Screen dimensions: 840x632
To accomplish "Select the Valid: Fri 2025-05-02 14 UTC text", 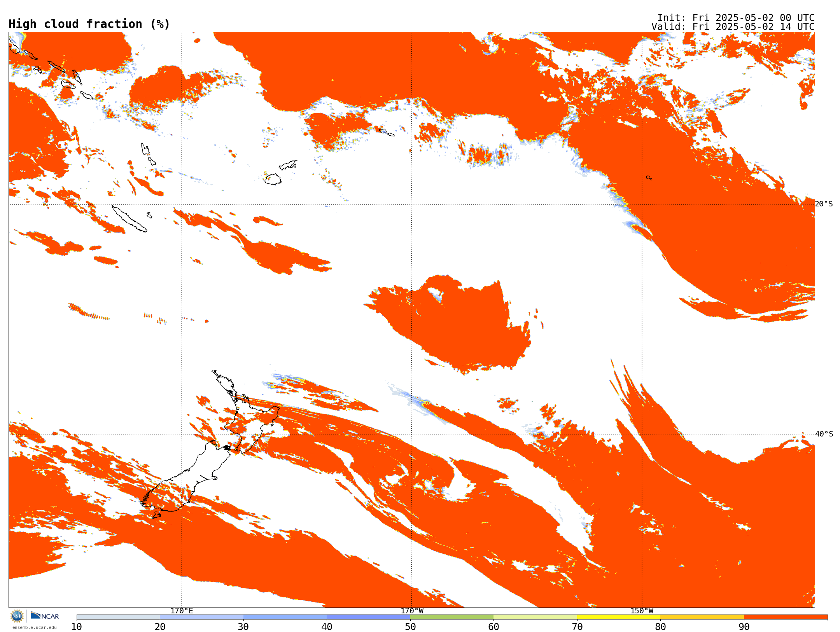I will (733, 27).
